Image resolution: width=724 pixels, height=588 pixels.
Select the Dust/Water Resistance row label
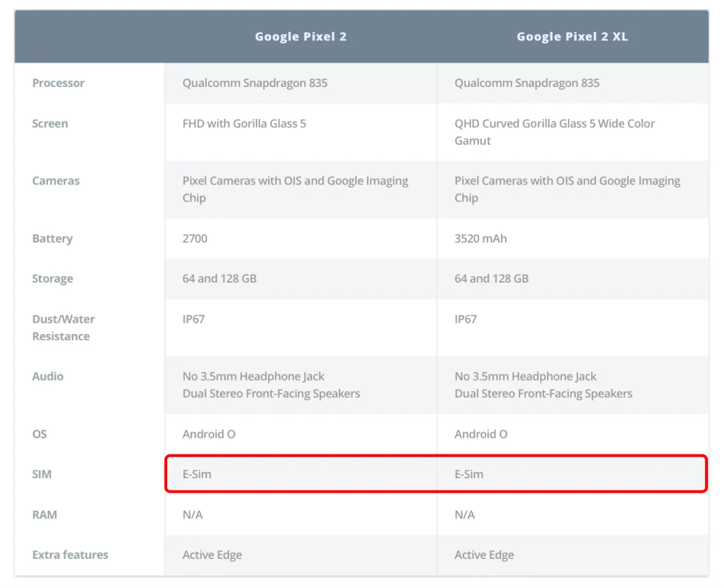[63, 328]
